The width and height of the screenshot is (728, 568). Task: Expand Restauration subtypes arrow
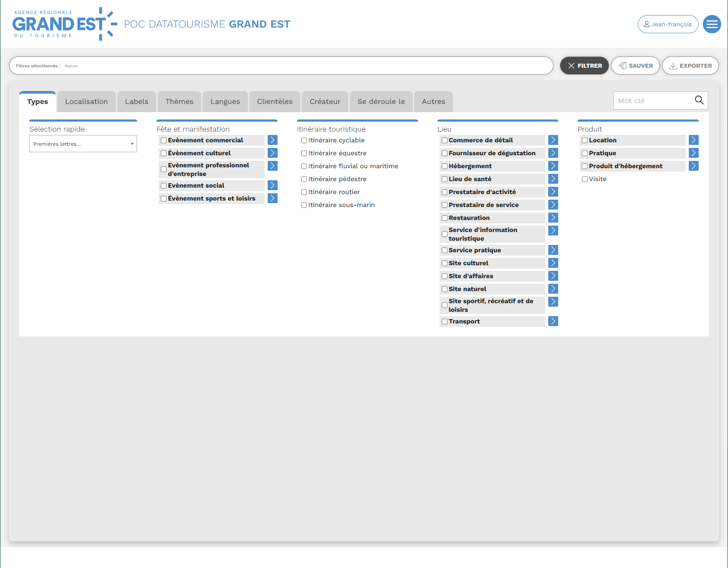553,218
